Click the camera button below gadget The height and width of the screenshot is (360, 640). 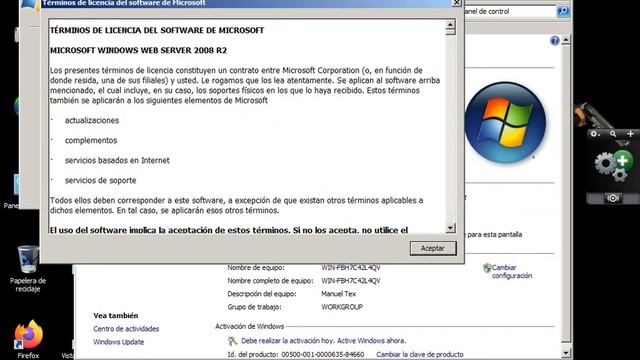click(x=613, y=198)
